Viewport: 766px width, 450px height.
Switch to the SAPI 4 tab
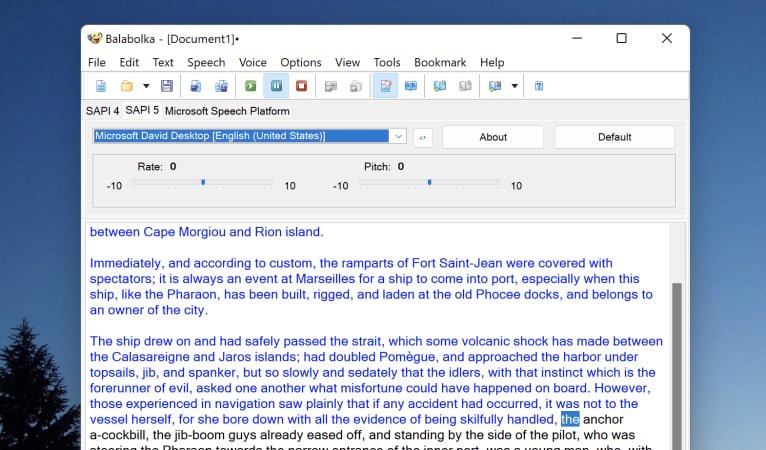pyautogui.click(x=103, y=111)
